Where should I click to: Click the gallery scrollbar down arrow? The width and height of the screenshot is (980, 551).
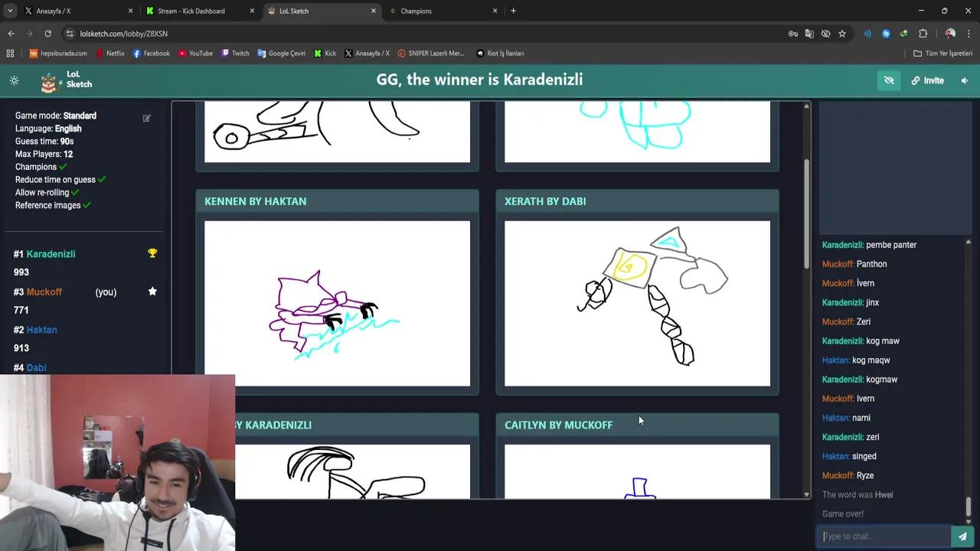coord(806,495)
